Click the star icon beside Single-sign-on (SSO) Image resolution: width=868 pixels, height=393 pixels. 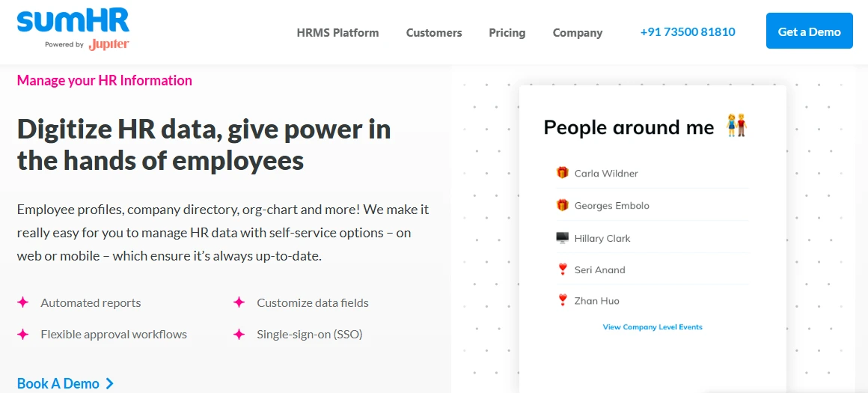point(239,335)
